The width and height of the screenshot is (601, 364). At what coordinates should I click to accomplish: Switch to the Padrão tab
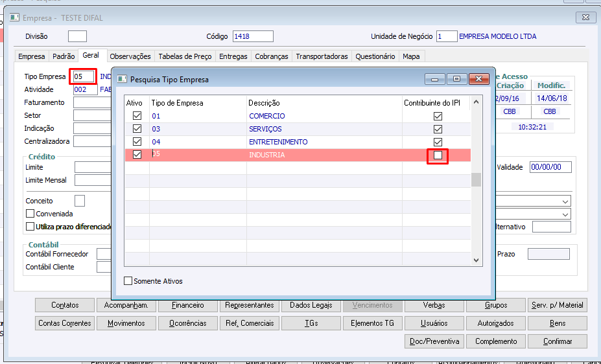(64, 56)
